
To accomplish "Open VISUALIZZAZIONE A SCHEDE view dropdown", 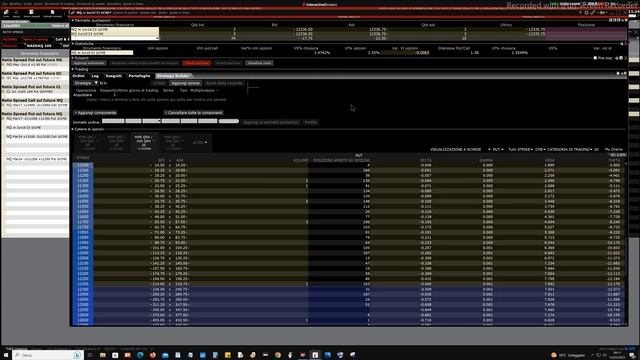I will (460, 149).
